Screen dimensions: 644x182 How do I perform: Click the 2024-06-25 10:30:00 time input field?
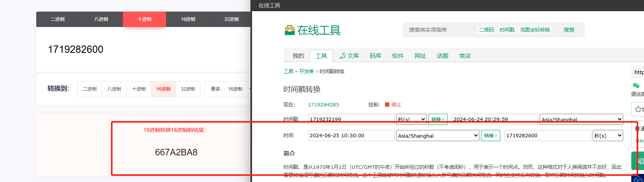[x=351, y=136]
